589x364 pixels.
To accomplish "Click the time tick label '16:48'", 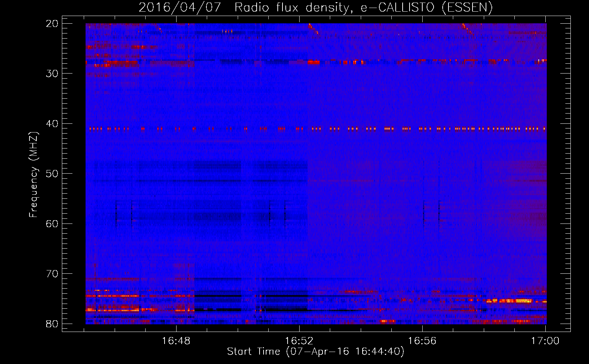I will point(176,341).
